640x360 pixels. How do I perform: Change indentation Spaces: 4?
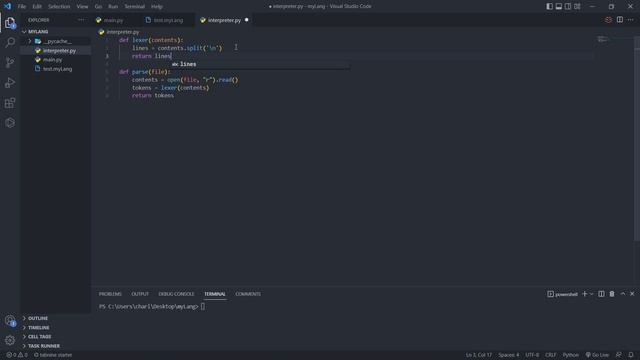(x=509, y=355)
